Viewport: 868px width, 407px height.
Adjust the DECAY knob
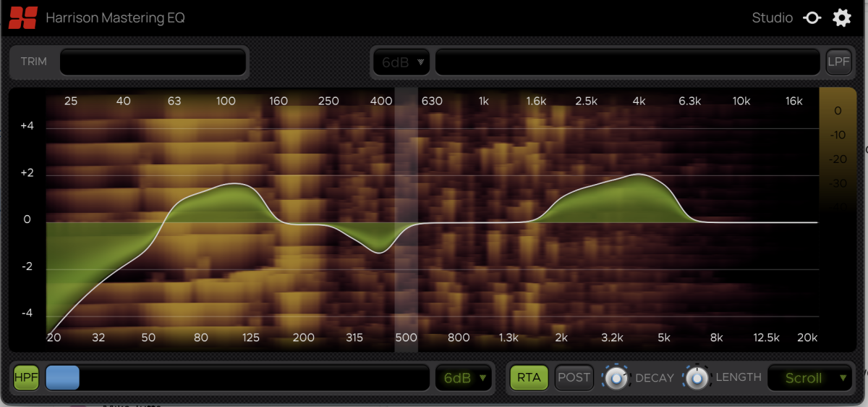pos(616,377)
